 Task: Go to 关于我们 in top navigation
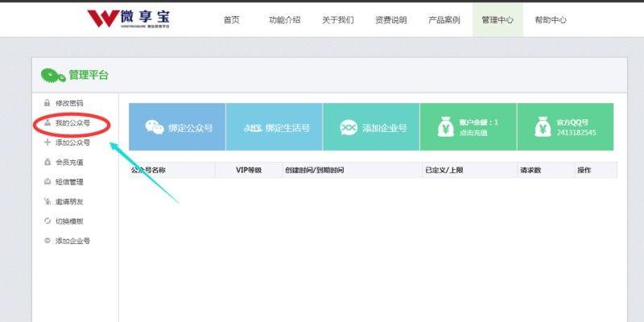(337, 19)
